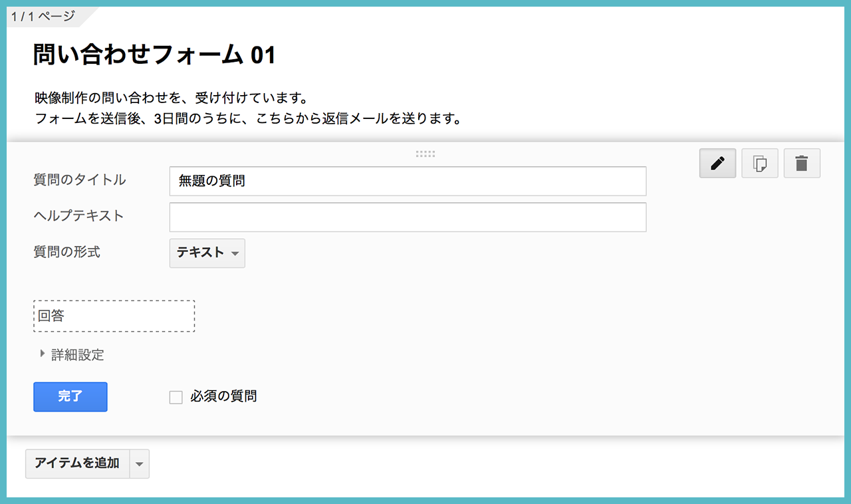Duplicate the question with the copy icon
This screenshot has height=504, width=851.
tap(760, 163)
